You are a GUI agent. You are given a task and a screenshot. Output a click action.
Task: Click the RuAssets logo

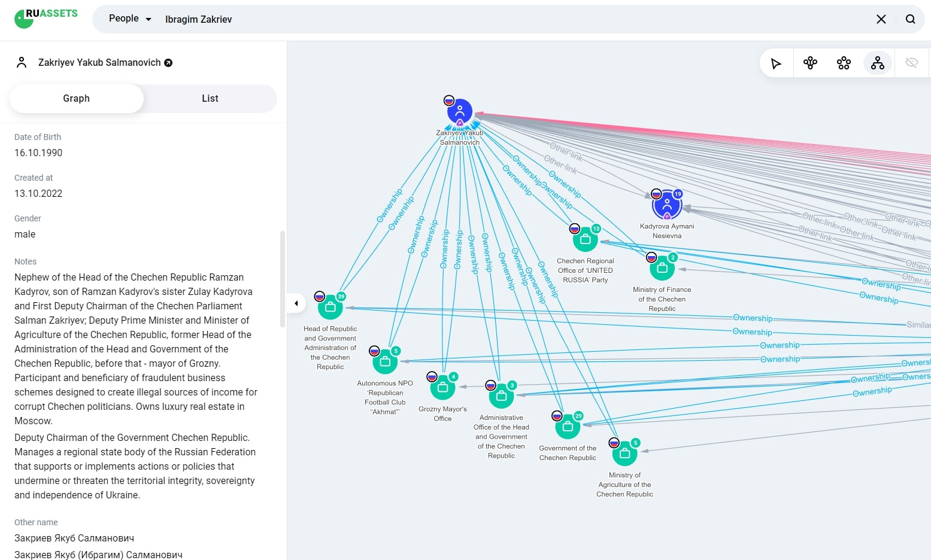tap(46, 18)
